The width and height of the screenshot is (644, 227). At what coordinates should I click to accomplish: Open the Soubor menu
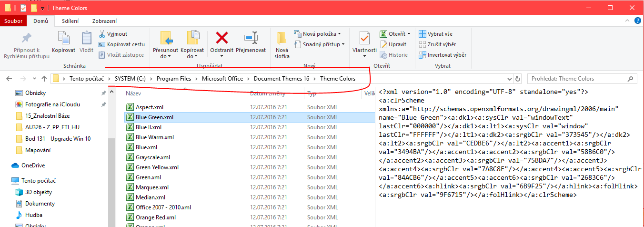[x=13, y=21]
